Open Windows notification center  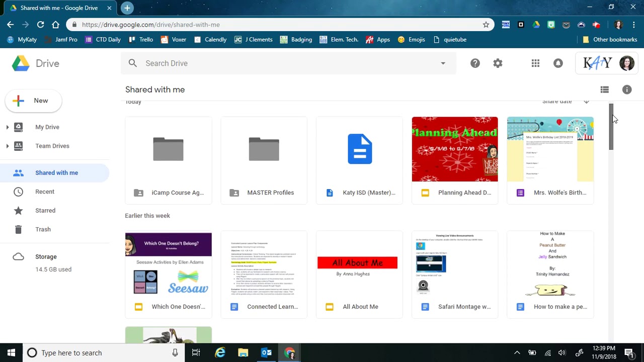coord(629,353)
